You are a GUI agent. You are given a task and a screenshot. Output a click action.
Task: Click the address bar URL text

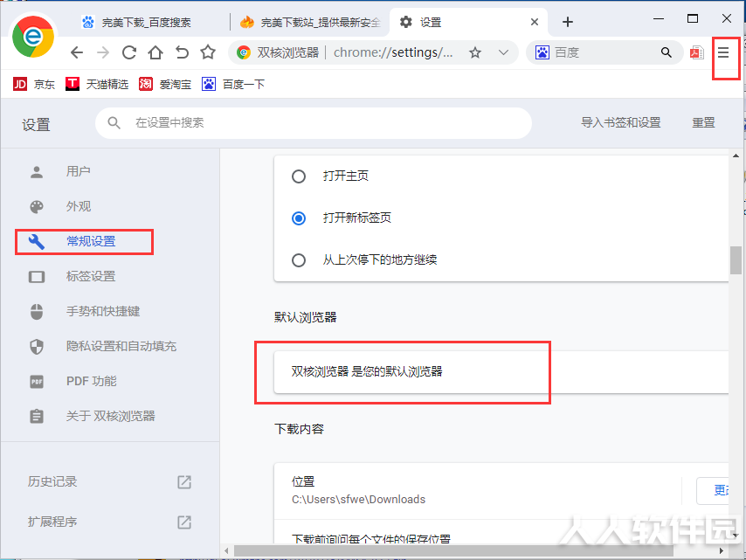click(x=393, y=52)
